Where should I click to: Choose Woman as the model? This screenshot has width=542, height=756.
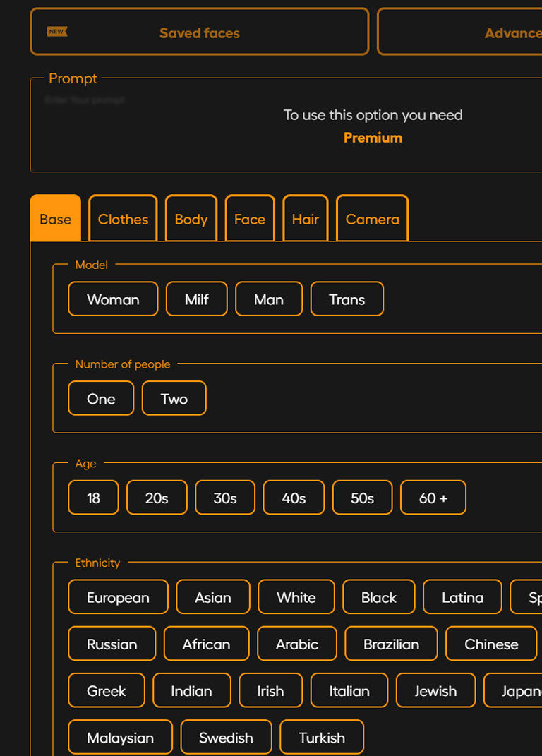113,299
